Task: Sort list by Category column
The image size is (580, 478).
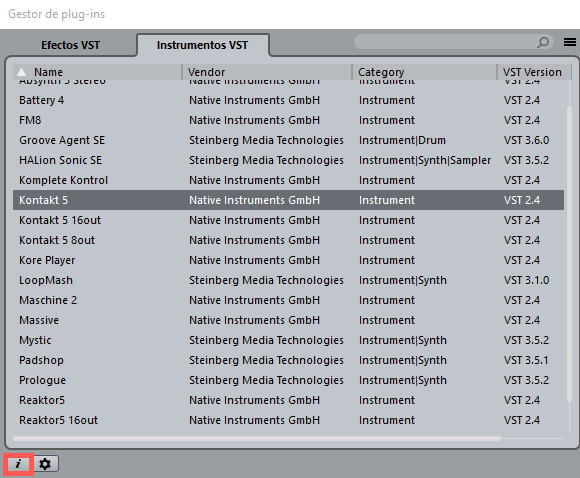Action: 424,72
